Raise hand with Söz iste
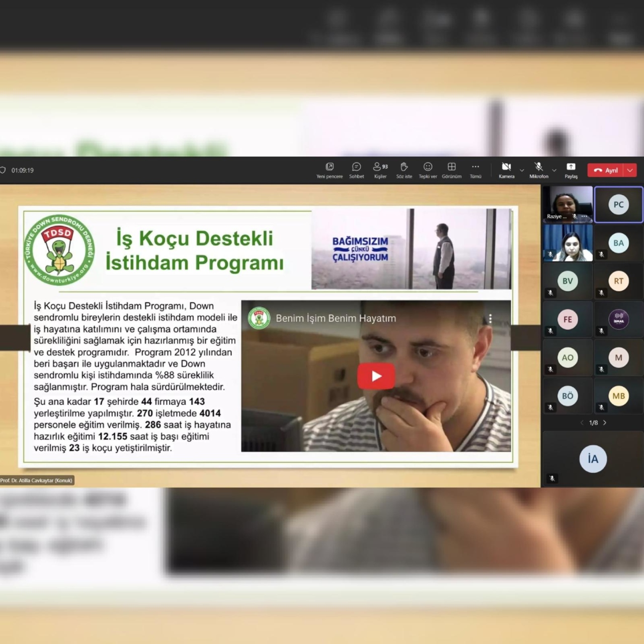The width and height of the screenshot is (644, 644). tap(404, 170)
